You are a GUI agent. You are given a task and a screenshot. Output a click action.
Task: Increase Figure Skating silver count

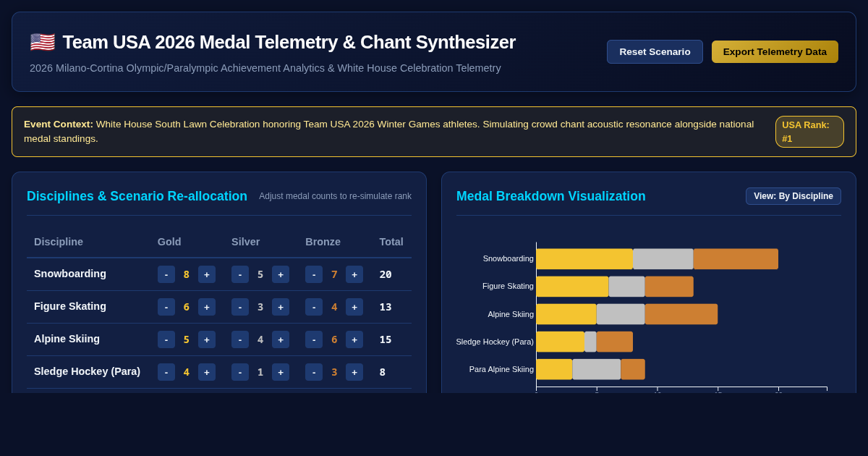[281, 307]
